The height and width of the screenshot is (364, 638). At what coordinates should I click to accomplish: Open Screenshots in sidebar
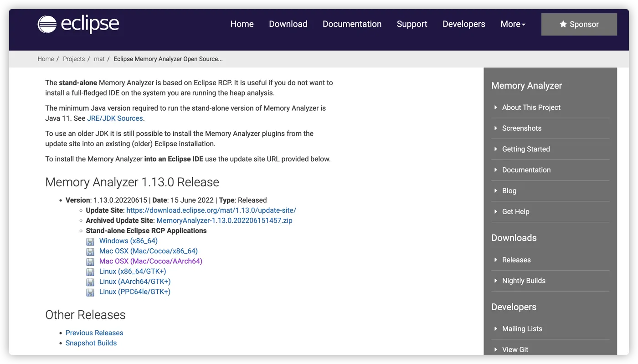[x=522, y=128]
